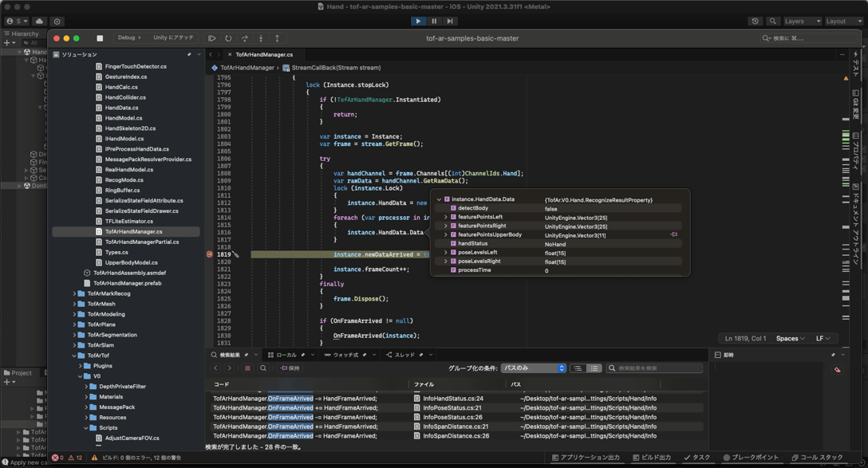Click the Unity cloud icon in toolbar
This screenshot has width=868, height=468.
(x=39, y=22)
